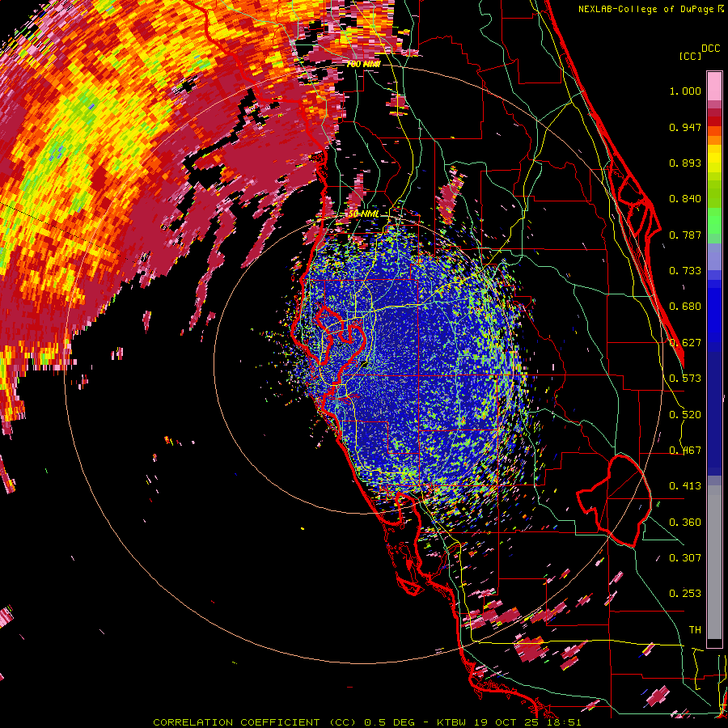The image size is (728, 728).
Task: Click the 100 NMI range ring label
Action: tap(363, 64)
